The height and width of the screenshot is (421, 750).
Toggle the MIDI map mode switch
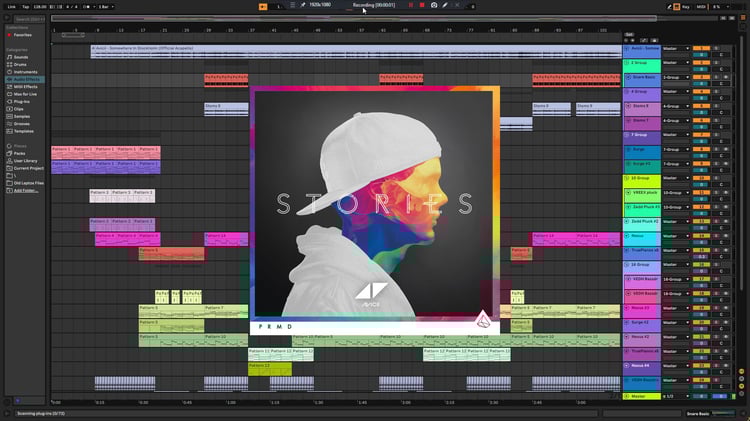[x=701, y=7]
